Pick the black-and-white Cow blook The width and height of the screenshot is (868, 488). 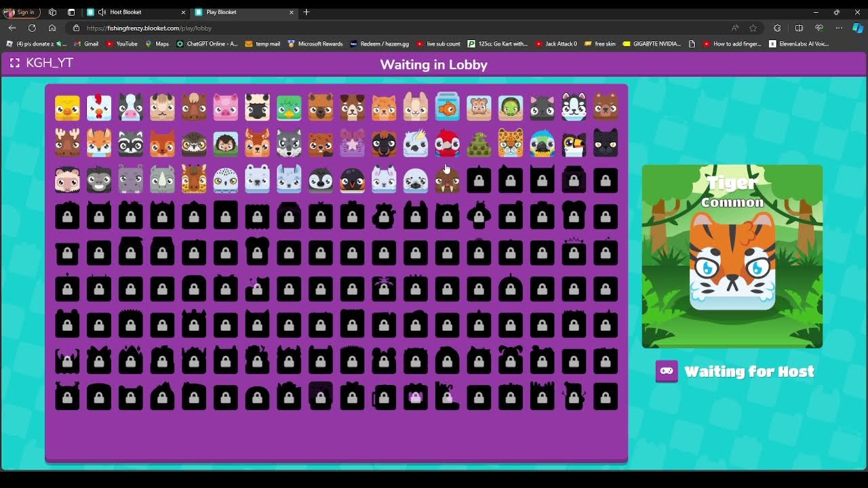pyautogui.click(x=131, y=108)
